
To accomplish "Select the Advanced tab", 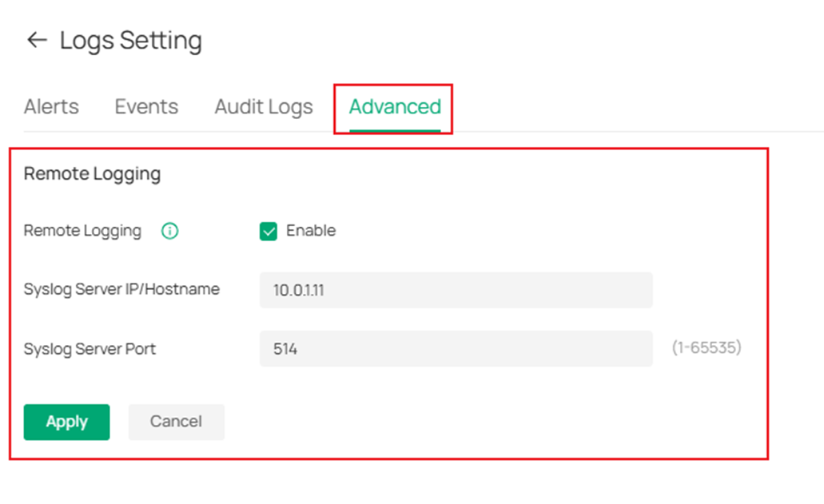I will pyautogui.click(x=395, y=107).
